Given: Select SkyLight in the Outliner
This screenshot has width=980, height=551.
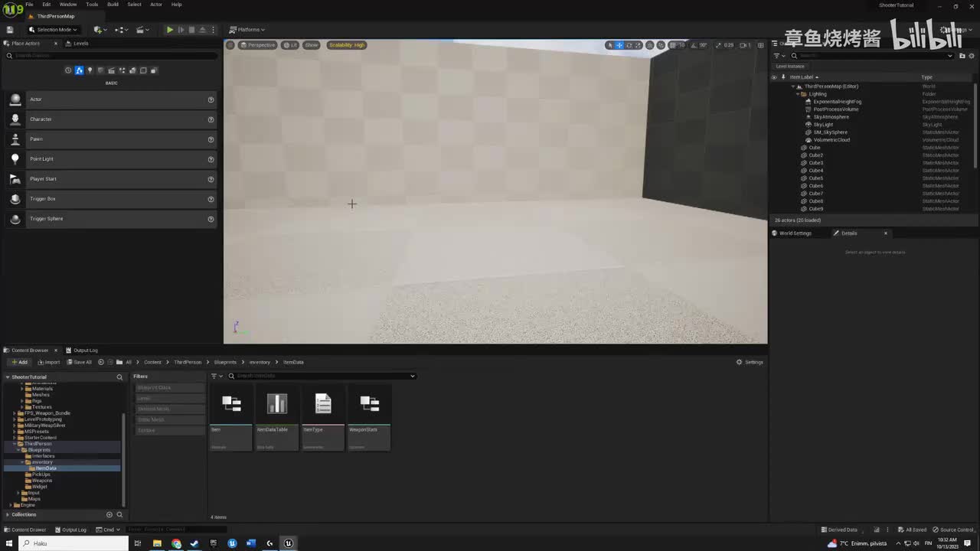Looking at the screenshot, I should pos(823,125).
